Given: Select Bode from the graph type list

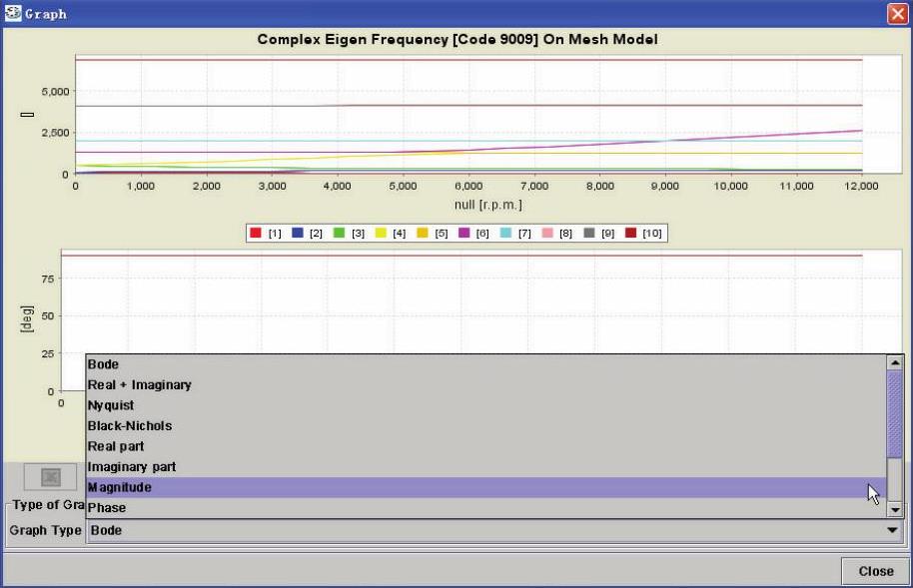Looking at the screenshot, I should coord(104,365).
